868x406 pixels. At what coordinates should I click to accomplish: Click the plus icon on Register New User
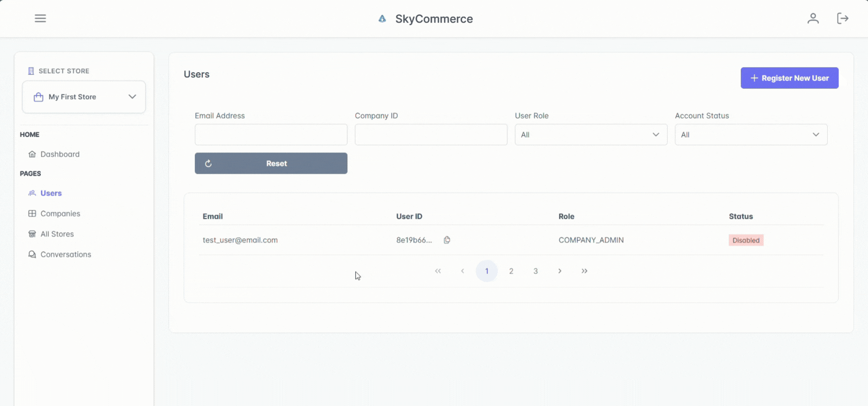pyautogui.click(x=754, y=78)
